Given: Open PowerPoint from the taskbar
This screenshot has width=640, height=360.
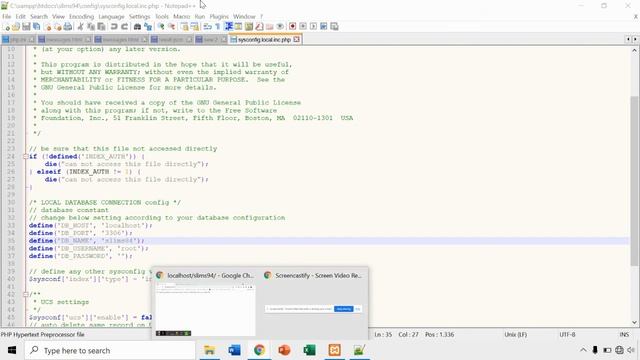Looking at the screenshot, I should point(284,350).
